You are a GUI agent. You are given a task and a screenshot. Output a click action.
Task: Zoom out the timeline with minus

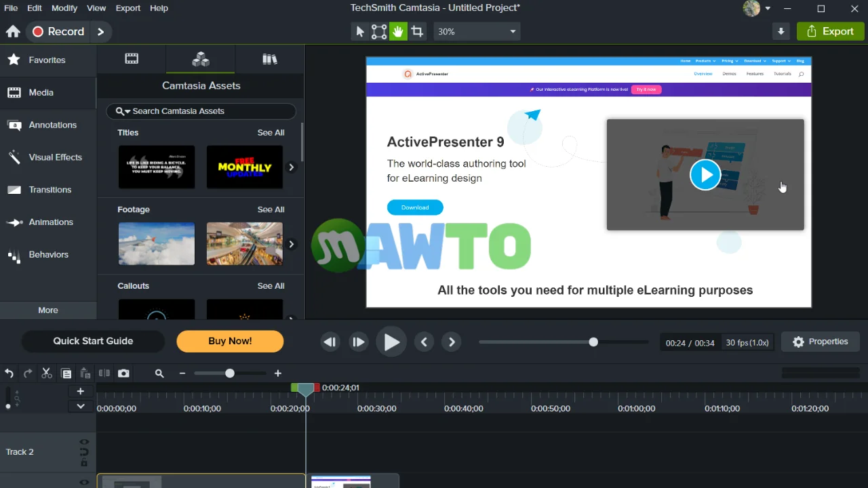[x=182, y=373]
